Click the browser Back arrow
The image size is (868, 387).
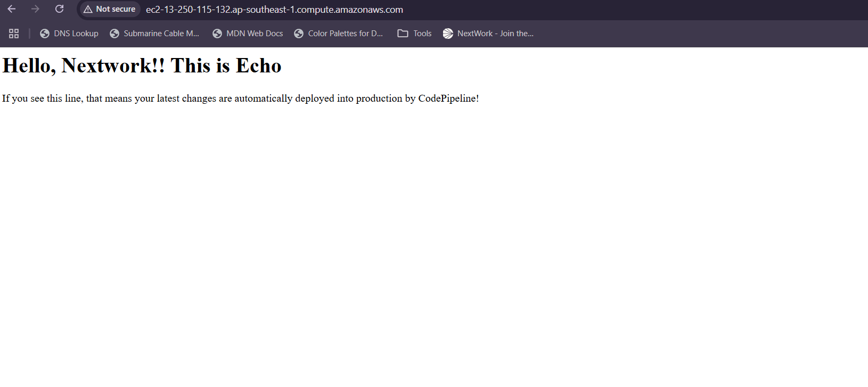(12, 9)
